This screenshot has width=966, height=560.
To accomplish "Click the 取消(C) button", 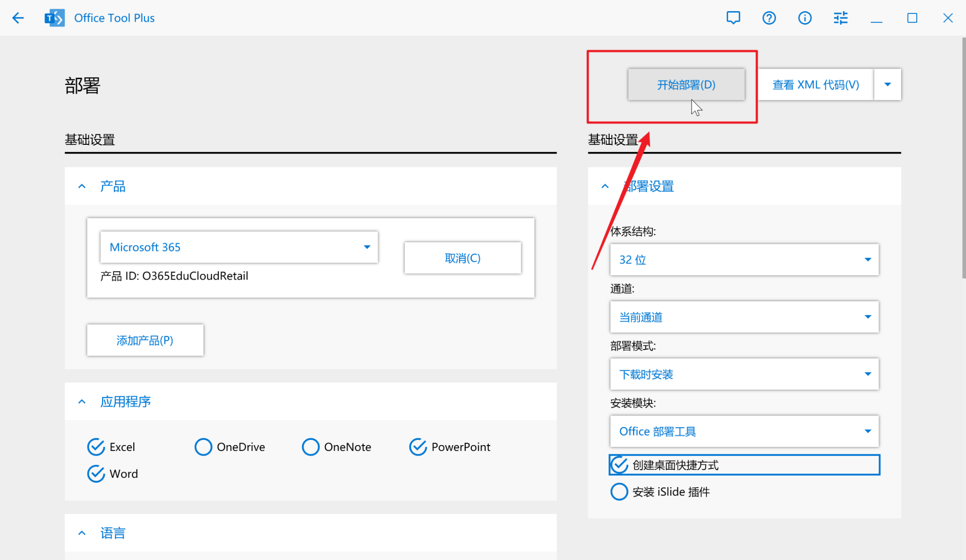I will point(463,258).
